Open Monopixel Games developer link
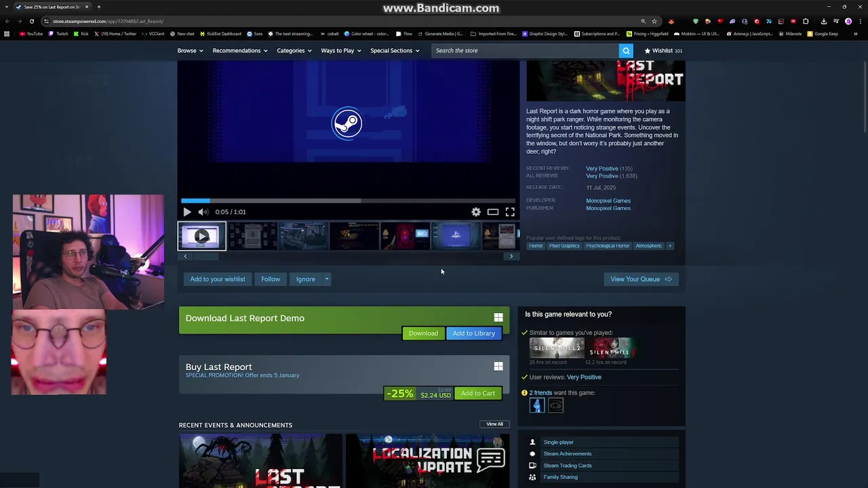 [608, 201]
